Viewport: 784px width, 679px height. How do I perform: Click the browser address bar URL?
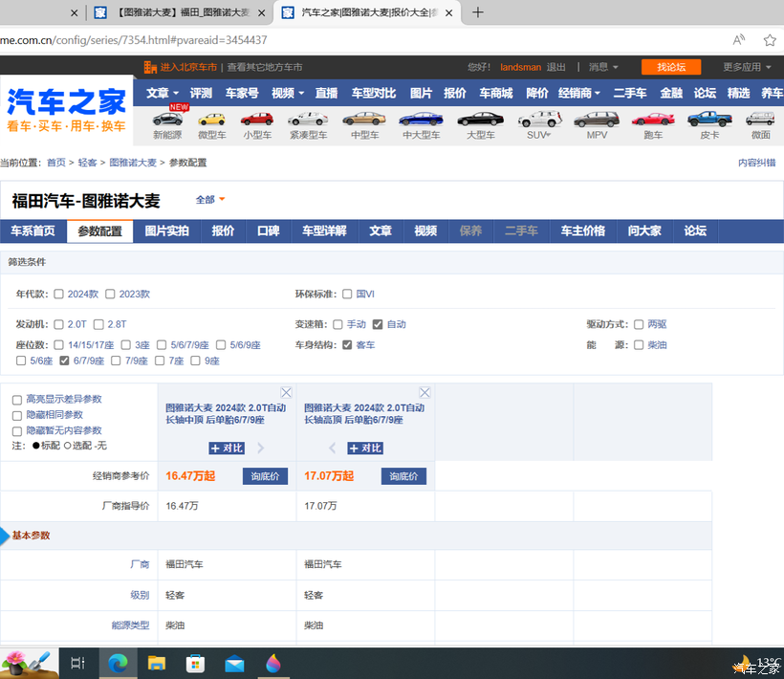pyautogui.click(x=134, y=40)
